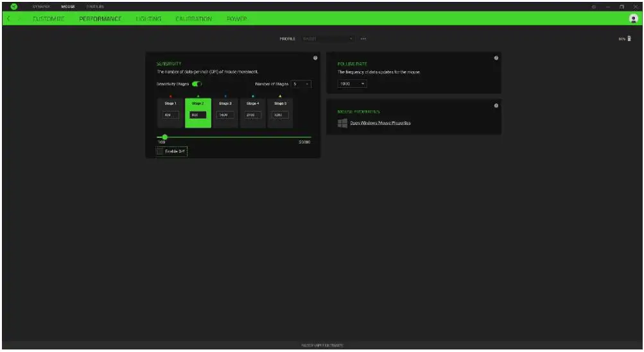The width and height of the screenshot is (644, 352).
Task: Click the device name in the status bar
Action: [x=322, y=346]
